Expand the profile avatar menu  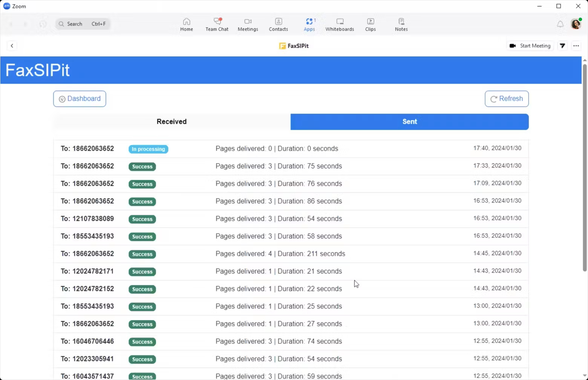tap(576, 24)
